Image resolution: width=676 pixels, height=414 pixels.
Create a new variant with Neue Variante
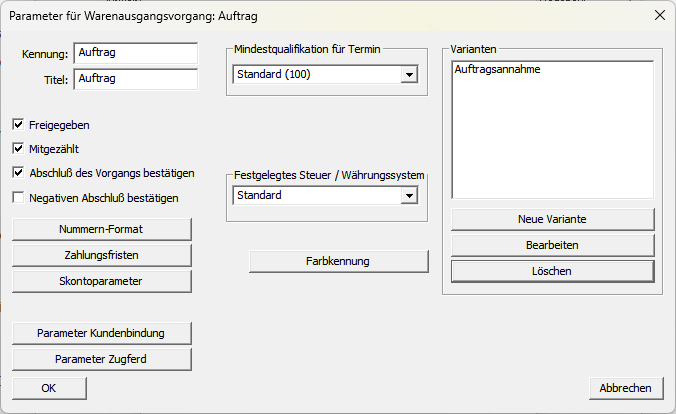552,219
